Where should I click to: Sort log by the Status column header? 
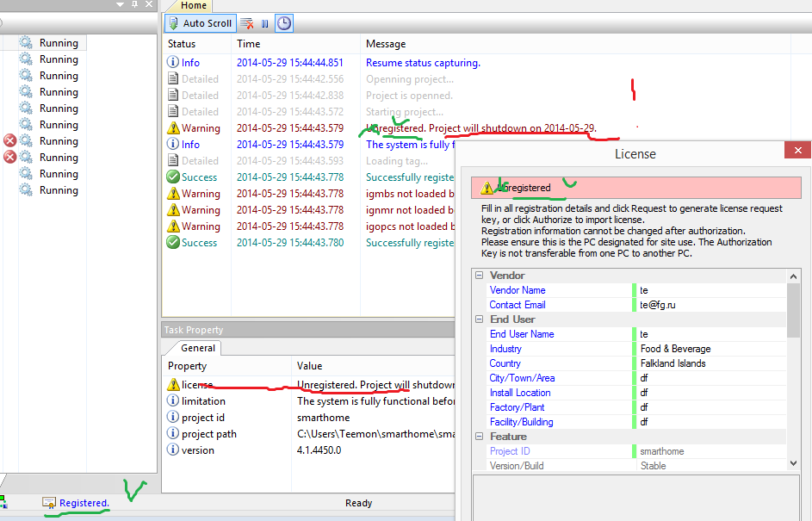[197, 44]
